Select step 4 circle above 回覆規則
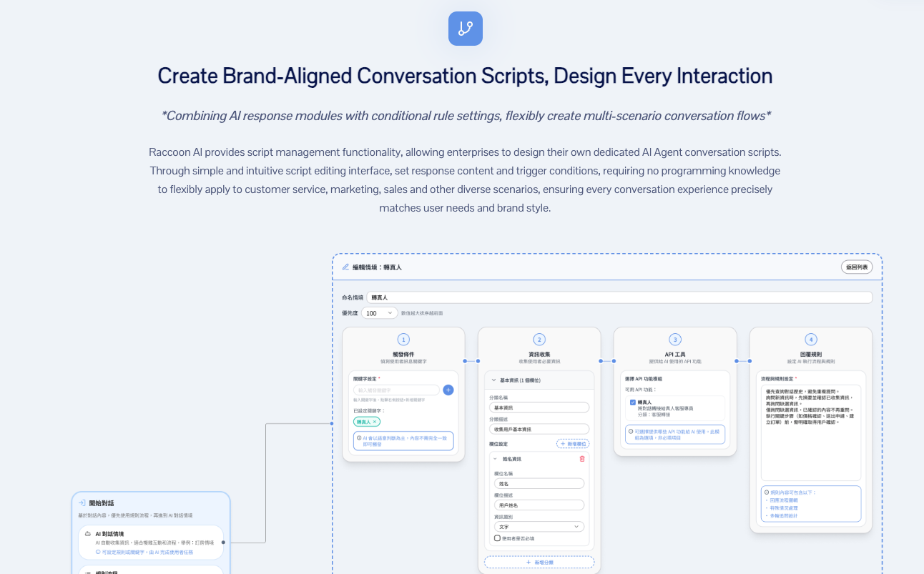Screen dimensions: 924x574 click(x=810, y=340)
